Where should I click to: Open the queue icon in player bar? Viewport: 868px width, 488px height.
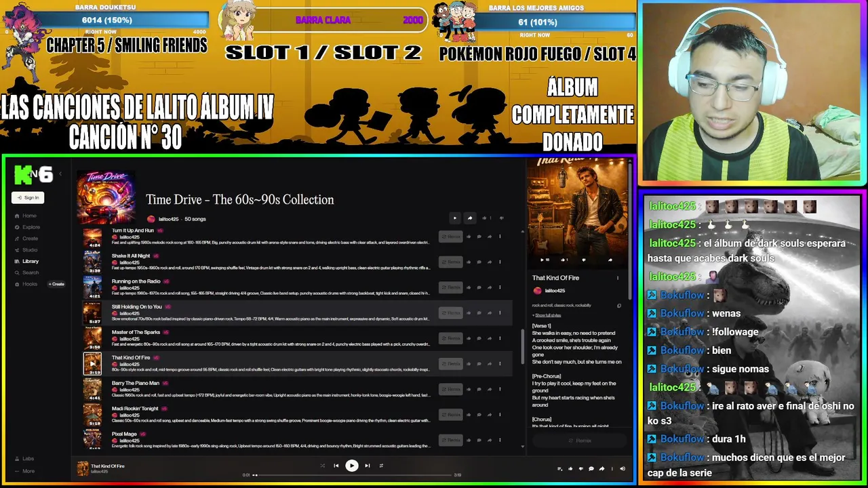(x=559, y=468)
